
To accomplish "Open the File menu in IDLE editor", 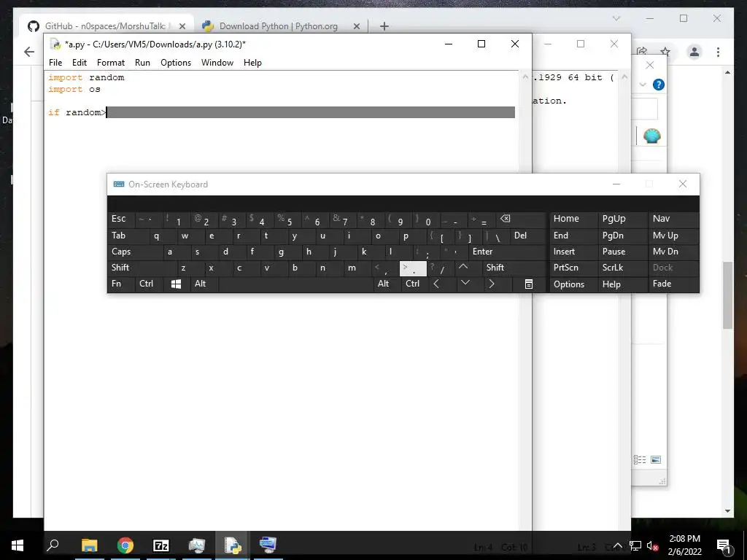I will point(55,63).
